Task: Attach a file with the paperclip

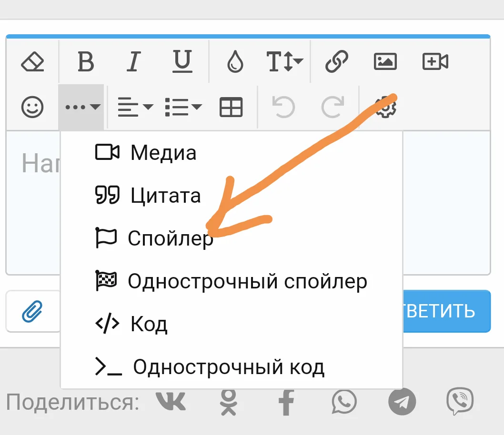Action: [32, 312]
